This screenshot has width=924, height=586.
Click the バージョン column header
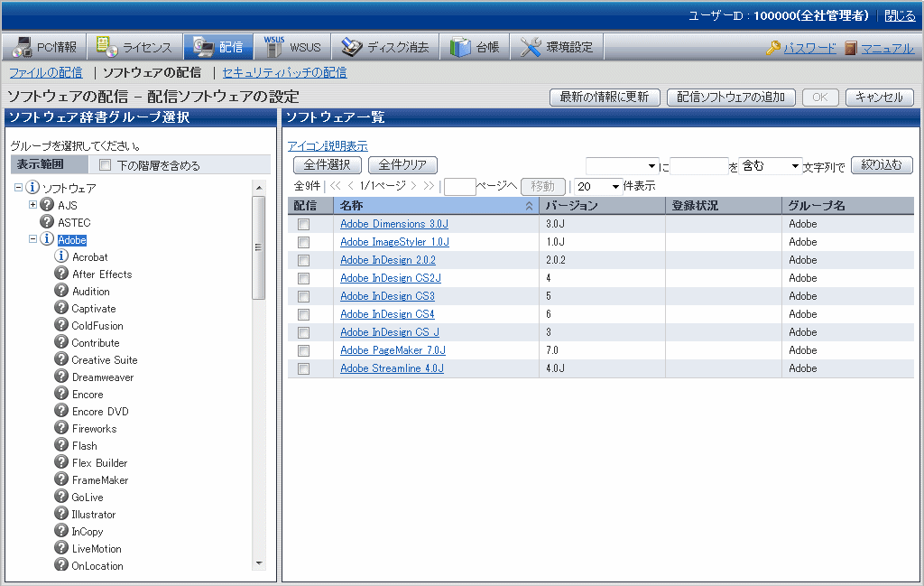pyautogui.click(x=602, y=205)
